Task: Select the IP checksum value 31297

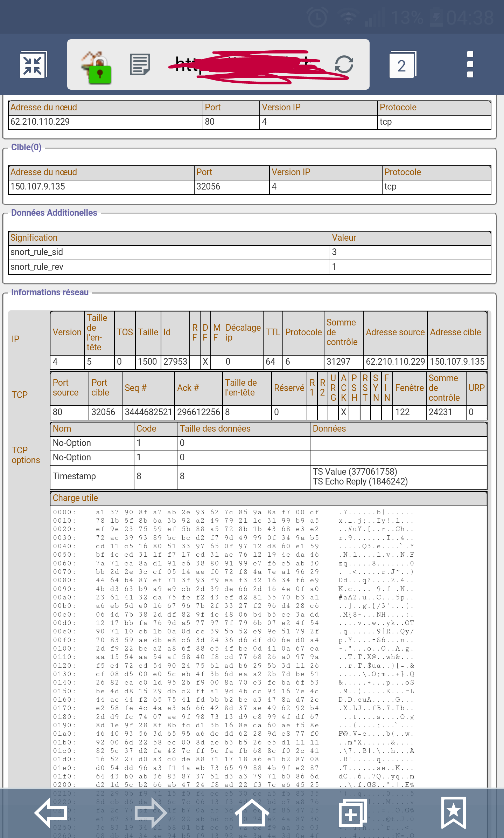Action: tap(344, 362)
